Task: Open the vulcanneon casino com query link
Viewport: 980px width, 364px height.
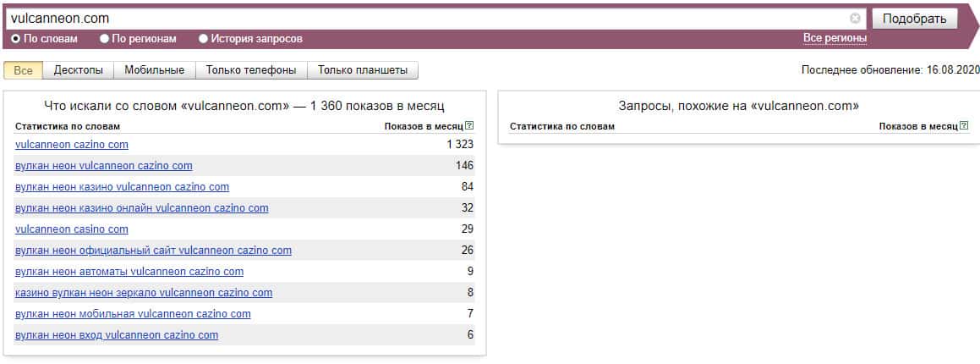Action: point(72,229)
